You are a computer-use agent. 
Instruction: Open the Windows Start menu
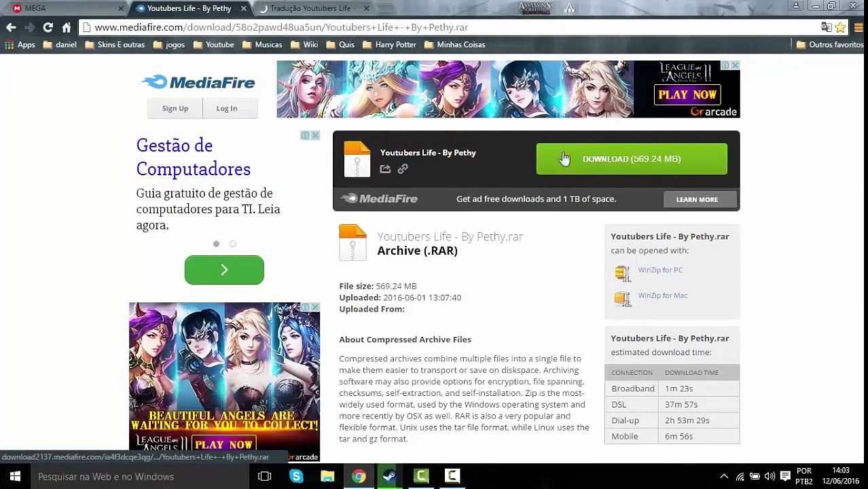point(15,477)
